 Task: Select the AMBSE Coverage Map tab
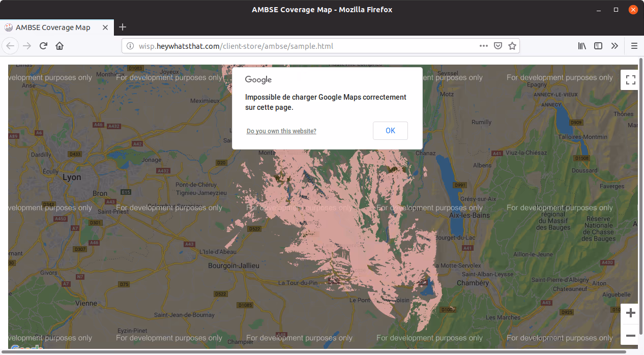tap(57, 27)
